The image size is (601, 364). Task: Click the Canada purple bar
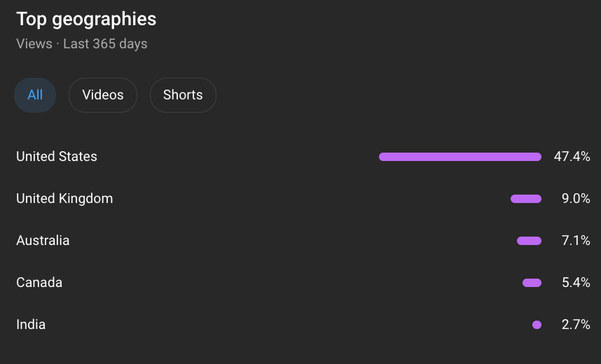tap(532, 283)
